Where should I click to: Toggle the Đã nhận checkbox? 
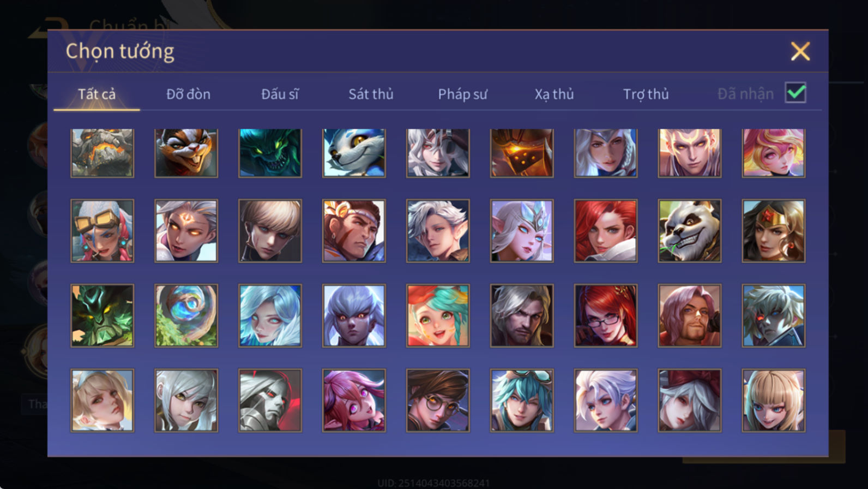pyautogui.click(x=795, y=93)
